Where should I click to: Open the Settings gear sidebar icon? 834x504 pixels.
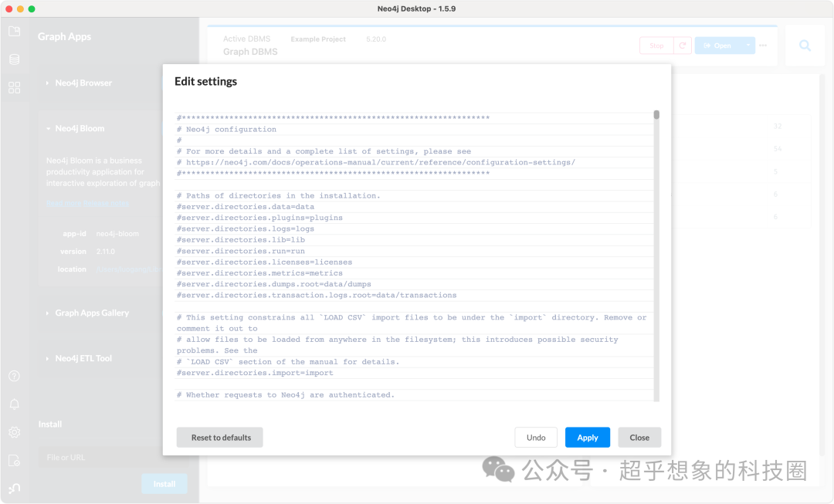(15, 432)
